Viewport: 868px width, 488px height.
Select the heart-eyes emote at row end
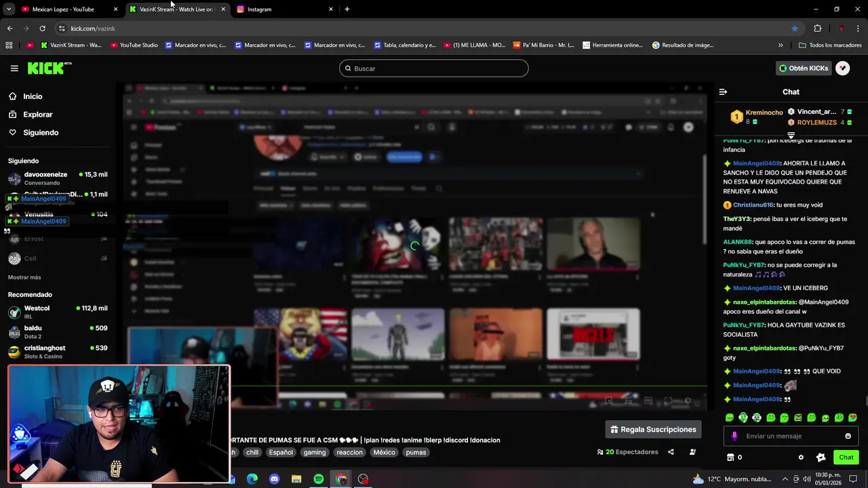click(852, 418)
